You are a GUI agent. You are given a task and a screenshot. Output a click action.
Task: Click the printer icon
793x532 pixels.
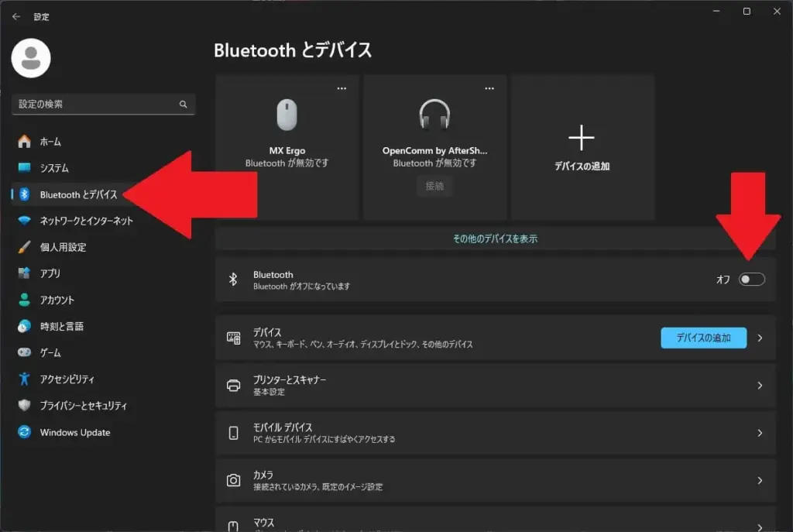click(233, 386)
